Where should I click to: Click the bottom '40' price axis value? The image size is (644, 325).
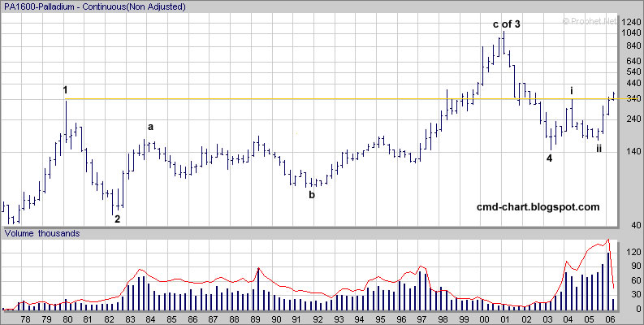[635, 226]
